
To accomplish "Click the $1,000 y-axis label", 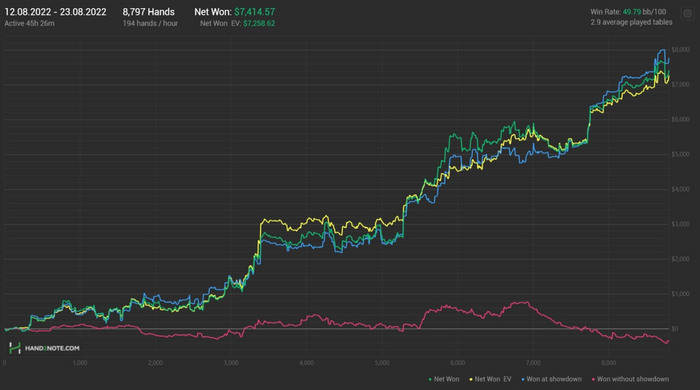I will (680, 294).
